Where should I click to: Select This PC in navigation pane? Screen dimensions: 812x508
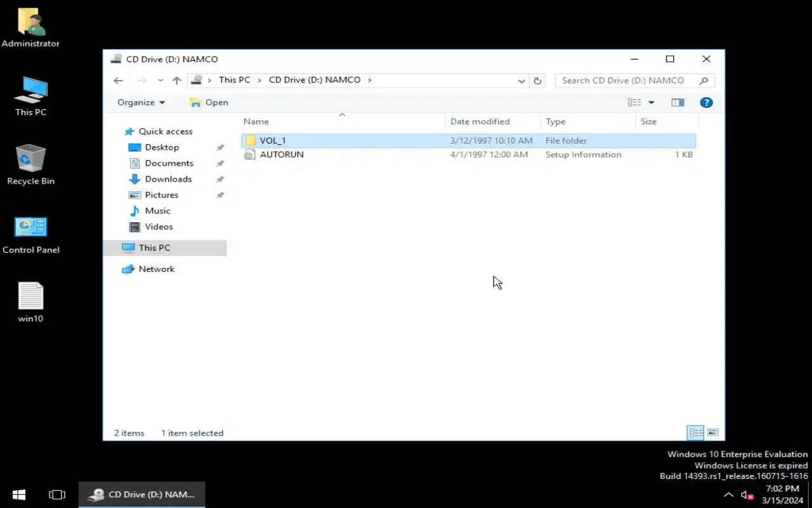coord(165,248)
